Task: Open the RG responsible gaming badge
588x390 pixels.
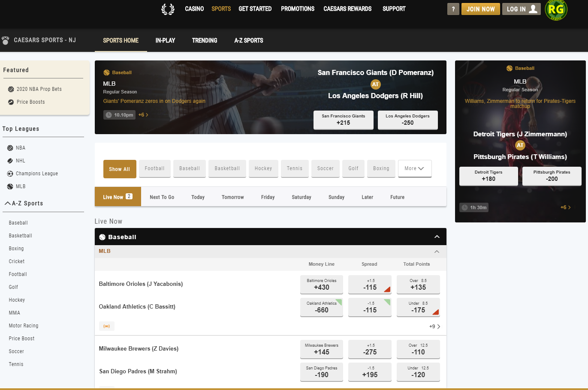Action: pos(556,10)
